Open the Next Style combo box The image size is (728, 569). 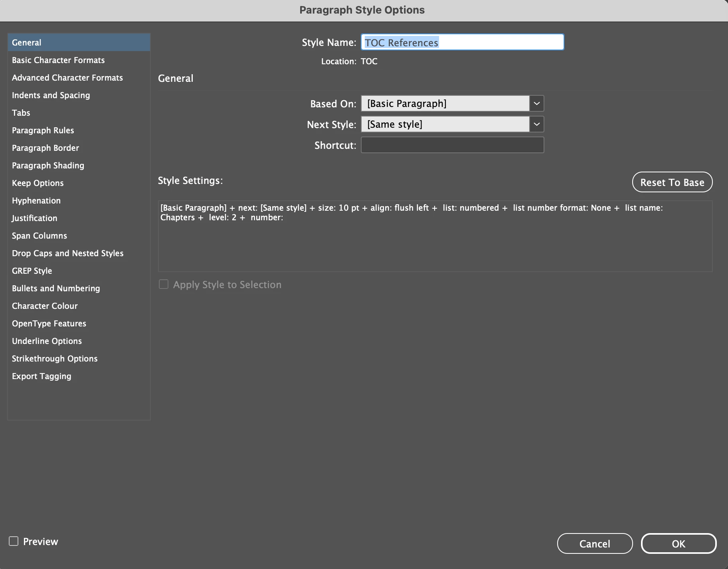click(452, 124)
